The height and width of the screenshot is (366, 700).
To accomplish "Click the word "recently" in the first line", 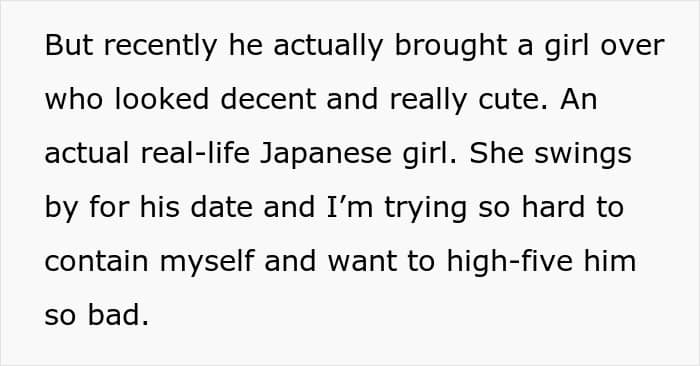I will 160,46.
